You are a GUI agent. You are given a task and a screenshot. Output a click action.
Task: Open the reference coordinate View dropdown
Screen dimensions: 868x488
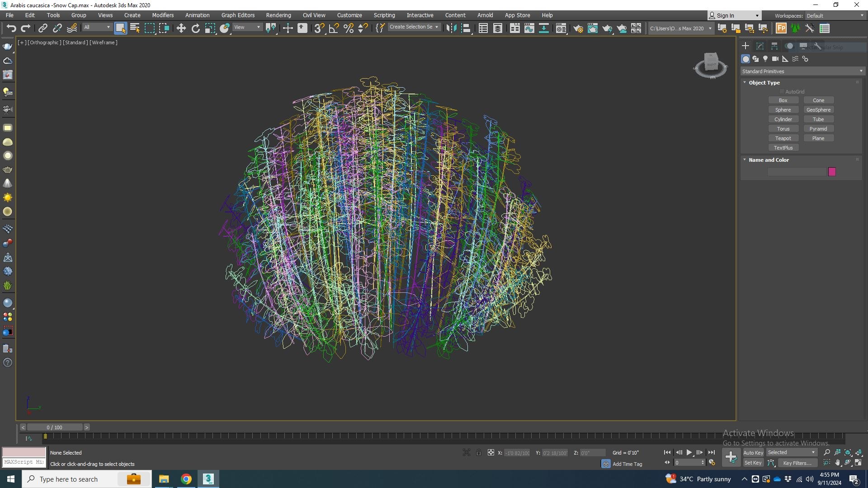(247, 28)
